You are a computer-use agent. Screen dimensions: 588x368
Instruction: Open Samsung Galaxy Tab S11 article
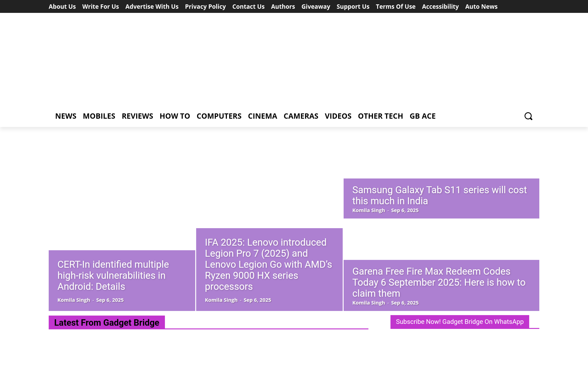tap(439, 195)
